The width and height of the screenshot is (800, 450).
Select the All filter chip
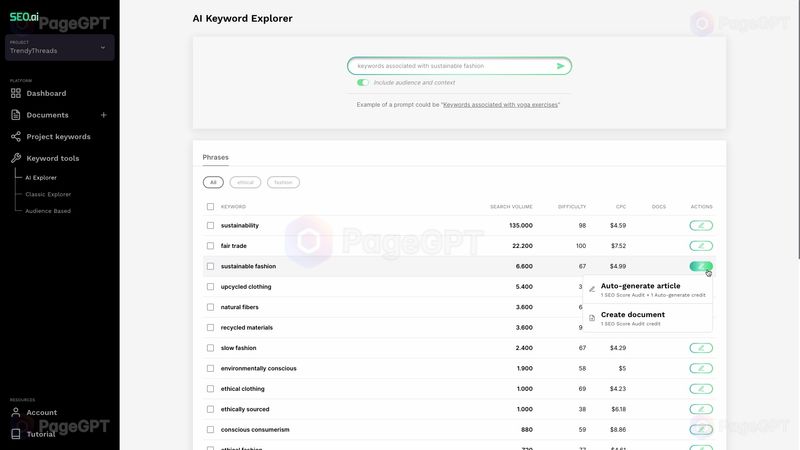(213, 182)
